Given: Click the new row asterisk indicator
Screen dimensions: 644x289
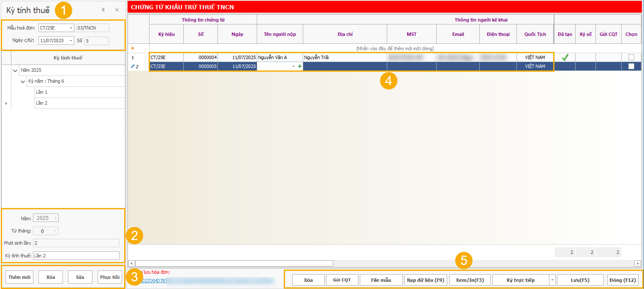Looking at the screenshot, I should (133, 49).
